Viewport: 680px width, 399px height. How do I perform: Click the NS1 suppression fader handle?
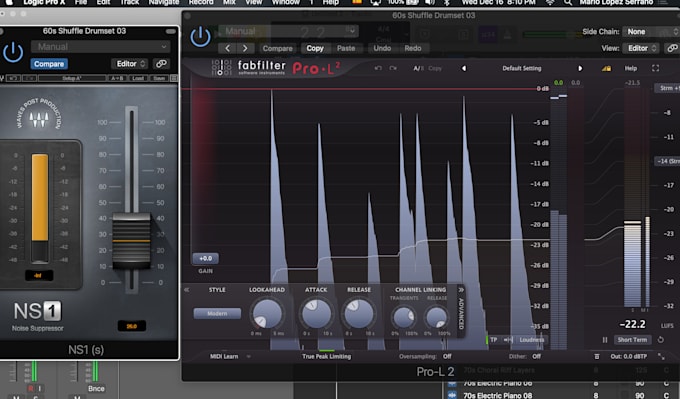click(131, 241)
